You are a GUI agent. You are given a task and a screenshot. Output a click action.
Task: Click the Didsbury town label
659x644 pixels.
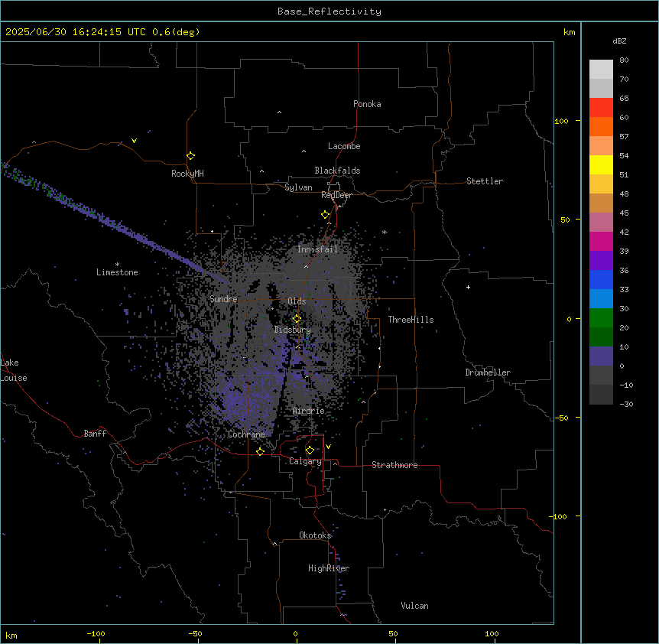point(293,330)
